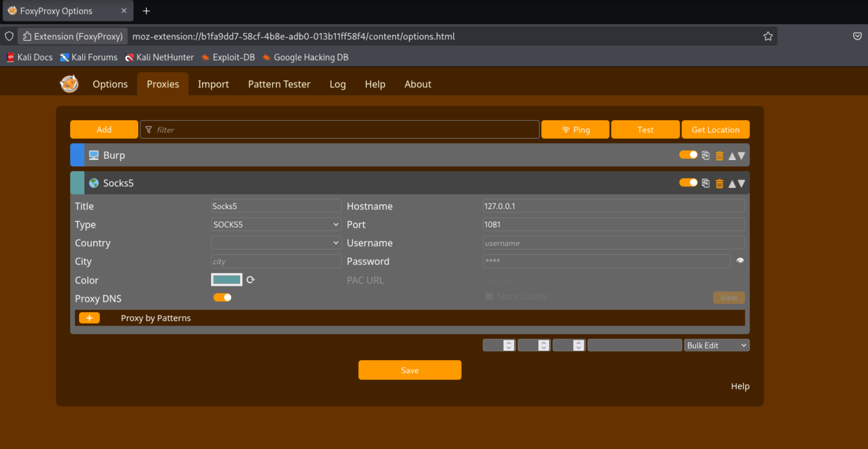Select the Proxies tab

click(163, 84)
